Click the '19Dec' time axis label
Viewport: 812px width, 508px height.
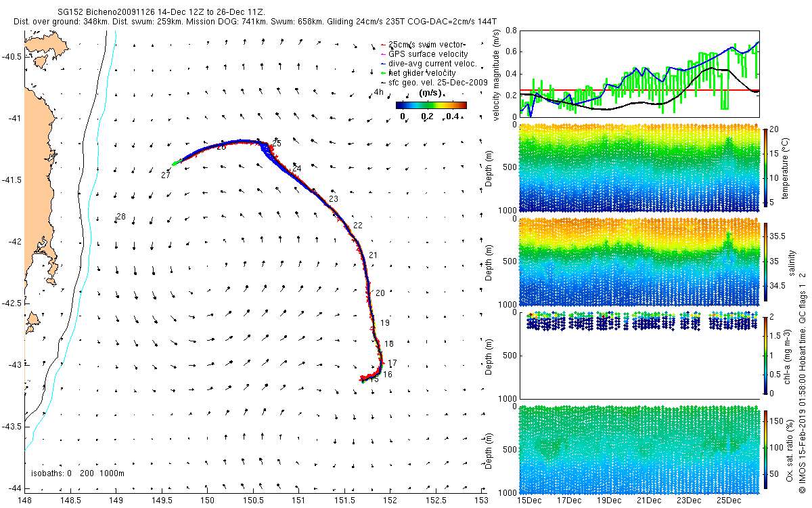[x=608, y=501]
